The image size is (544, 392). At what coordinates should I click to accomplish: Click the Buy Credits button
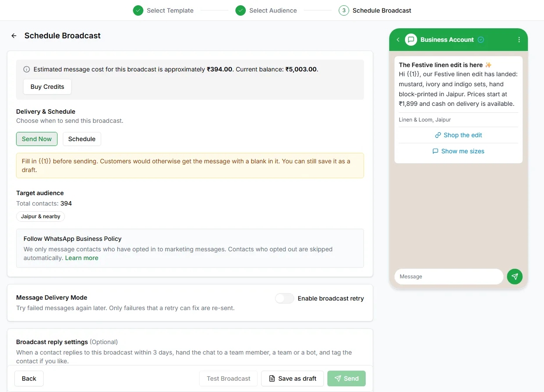48,87
